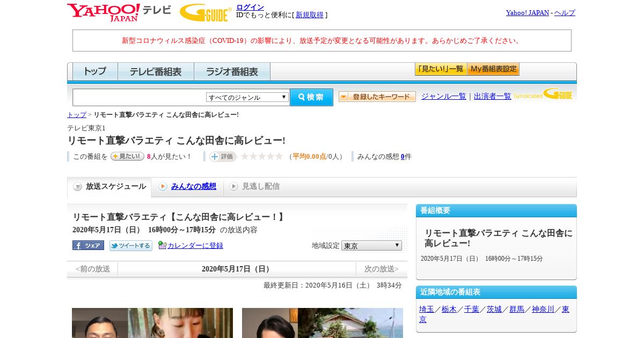Open the 東京 area program guide link
The height and width of the screenshot is (338, 644).
(566, 309)
